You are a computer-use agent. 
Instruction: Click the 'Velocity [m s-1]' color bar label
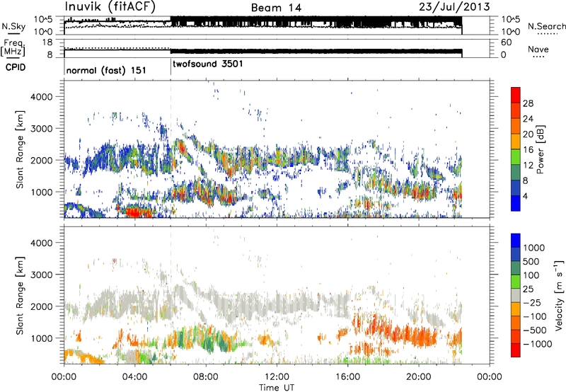coord(559,295)
